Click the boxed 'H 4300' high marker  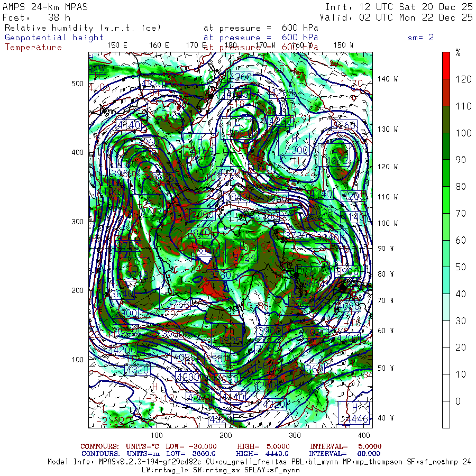[294, 144]
